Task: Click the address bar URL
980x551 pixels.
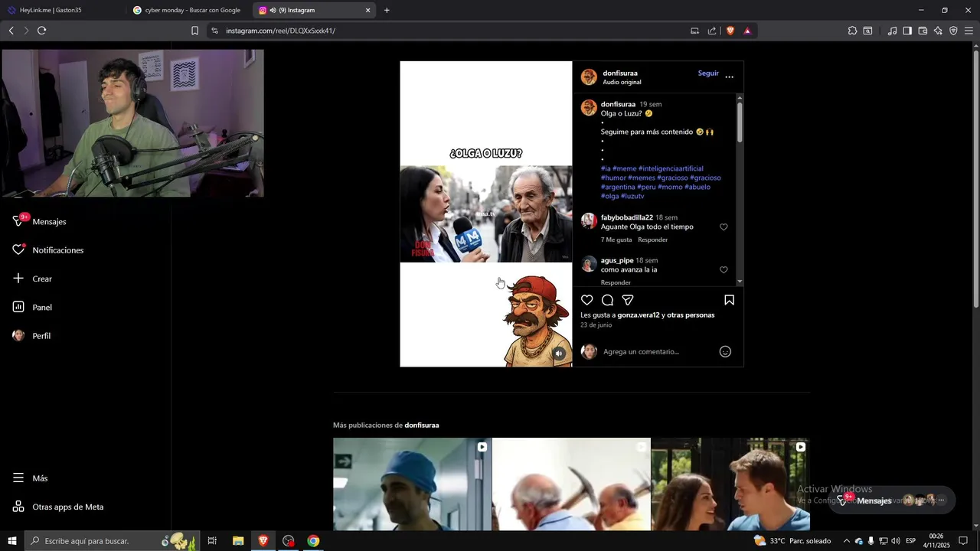Action: pos(280,31)
